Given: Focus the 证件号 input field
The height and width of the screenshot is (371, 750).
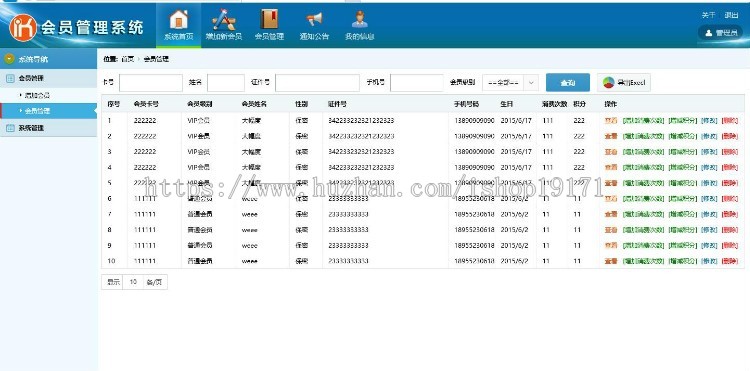Looking at the screenshot, I should point(317,83).
